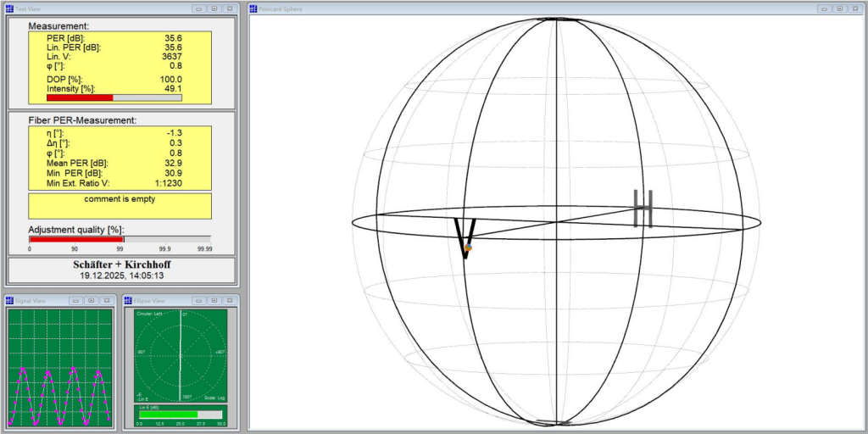The height and width of the screenshot is (434, 868).
Task: Close the Text View window
Action: pyautogui.click(x=230, y=8)
